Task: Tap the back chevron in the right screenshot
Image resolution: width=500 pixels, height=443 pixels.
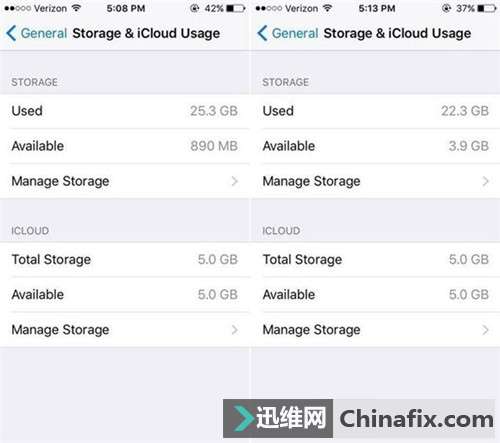Action: click(262, 33)
